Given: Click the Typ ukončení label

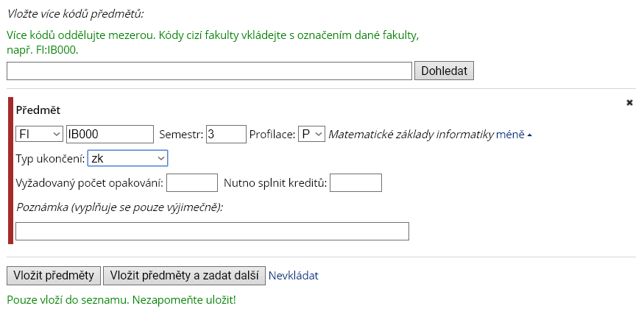Looking at the screenshot, I should pos(49,158).
